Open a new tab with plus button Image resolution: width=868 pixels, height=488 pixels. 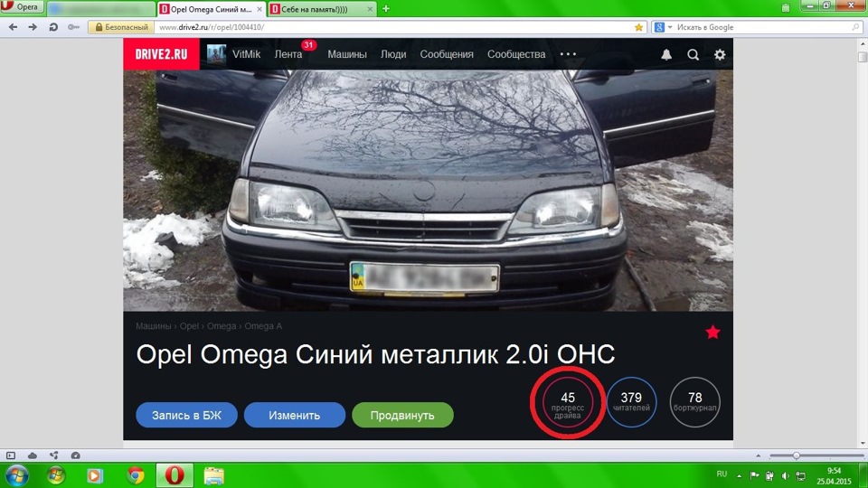(x=386, y=8)
